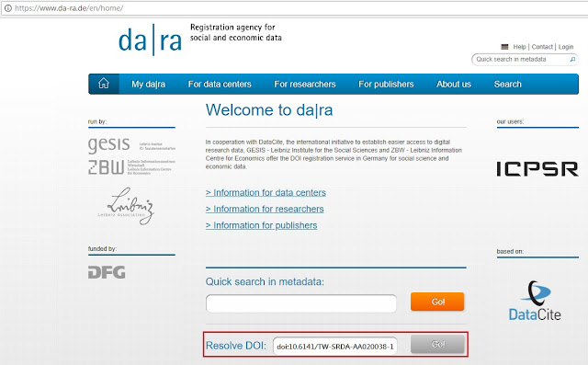The width and height of the screenshot is (588, 365).
Task: Open the ZBW logo link
Action: 131,167
